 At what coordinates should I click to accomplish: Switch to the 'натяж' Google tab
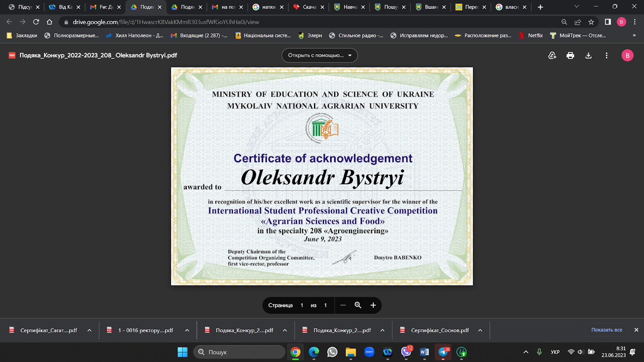268,7
